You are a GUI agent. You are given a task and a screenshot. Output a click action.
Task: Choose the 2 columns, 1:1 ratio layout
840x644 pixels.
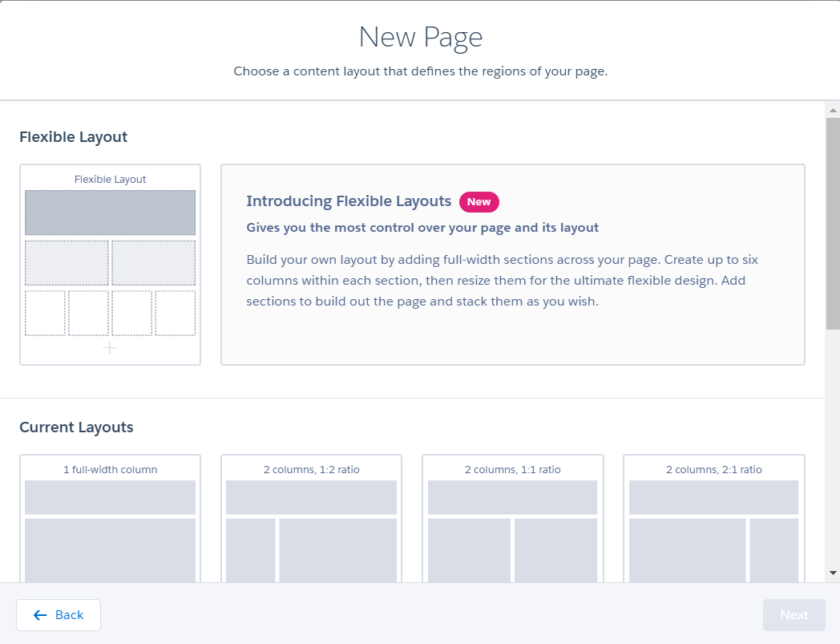[x=512, y=517]
